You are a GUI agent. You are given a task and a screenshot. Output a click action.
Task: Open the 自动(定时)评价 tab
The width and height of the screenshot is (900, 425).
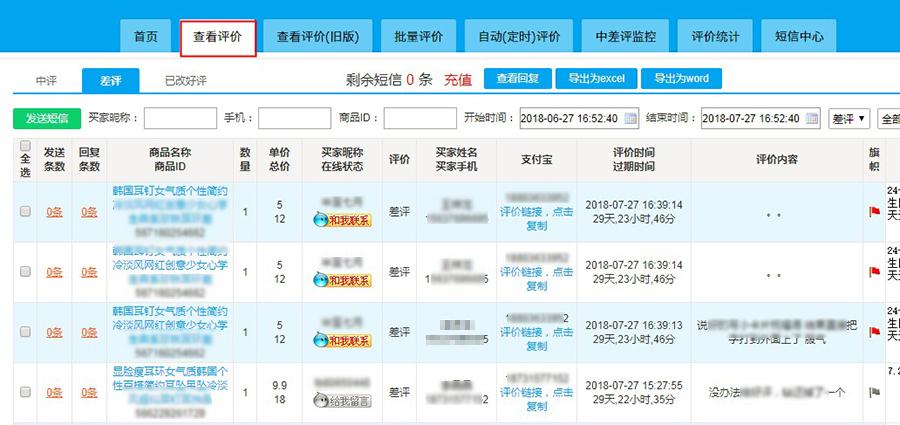[x=519, y=36]
